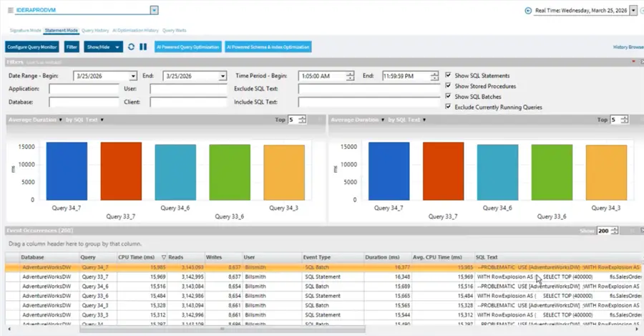Sort by Avg. CPU Time (ms) column header
The image size is (644, 336).
443,257
